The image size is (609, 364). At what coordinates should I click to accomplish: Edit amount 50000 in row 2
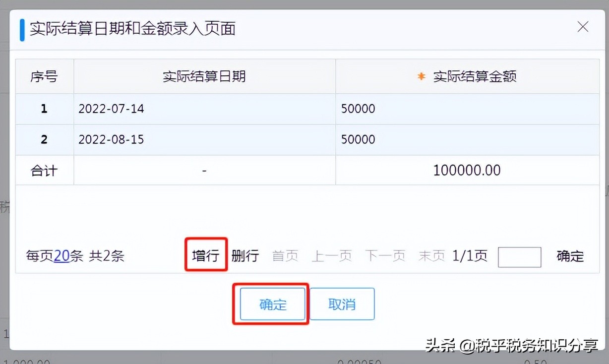click(x=467, y=139)
